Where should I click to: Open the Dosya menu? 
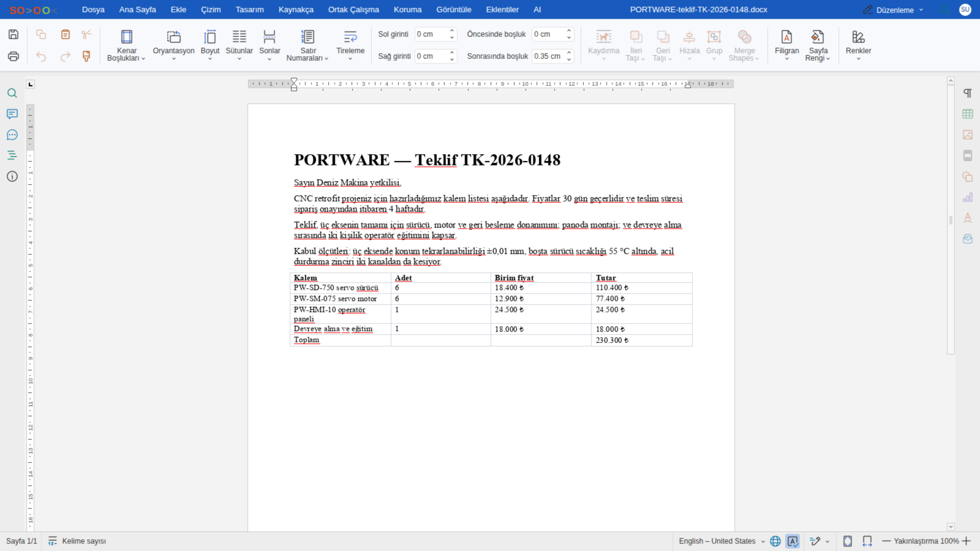pos(93,9)
